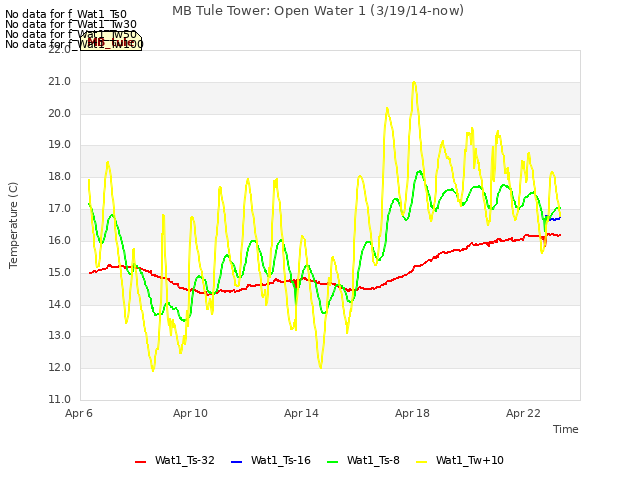Click the Apr 18 x-axis tick label
The width and height of the screenshot is (640, 480).
click(412, 413)
